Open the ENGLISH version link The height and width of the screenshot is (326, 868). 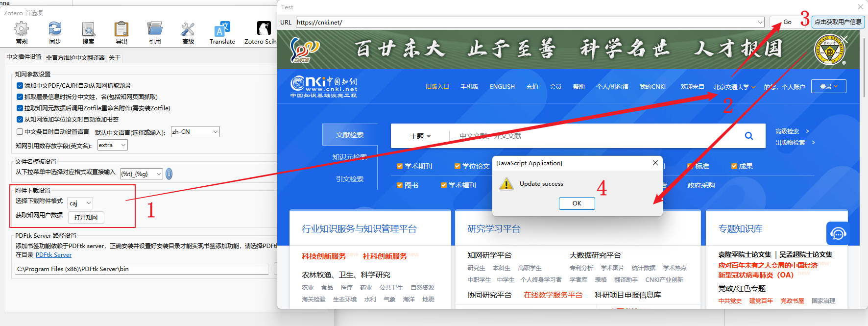point(502,87)
